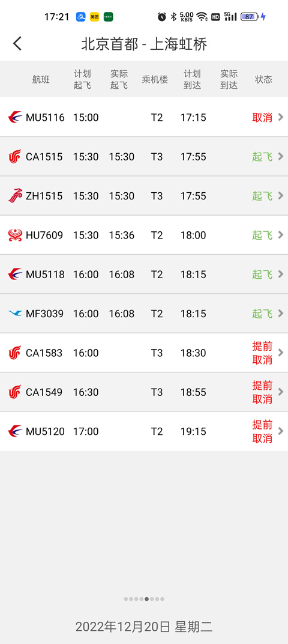
Task: Select the 状态 column header
Action: point(263,79)
